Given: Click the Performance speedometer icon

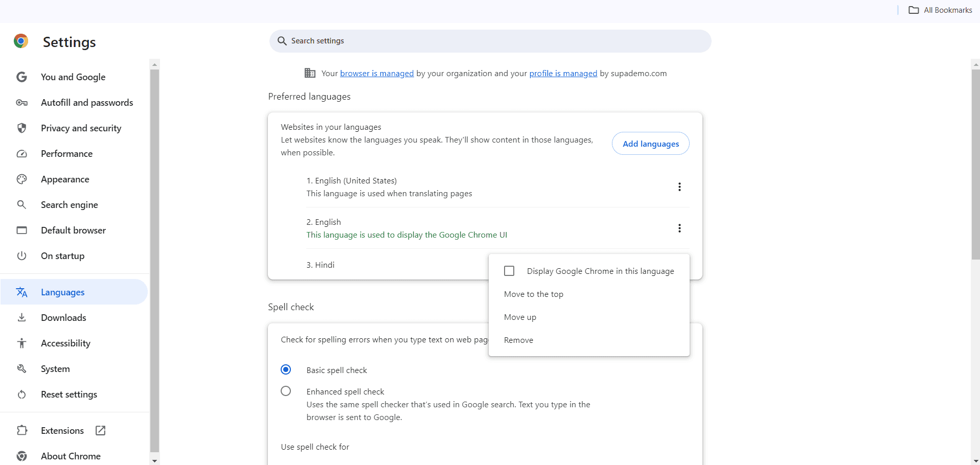Looking at the screenshot, I should (21, 153).
